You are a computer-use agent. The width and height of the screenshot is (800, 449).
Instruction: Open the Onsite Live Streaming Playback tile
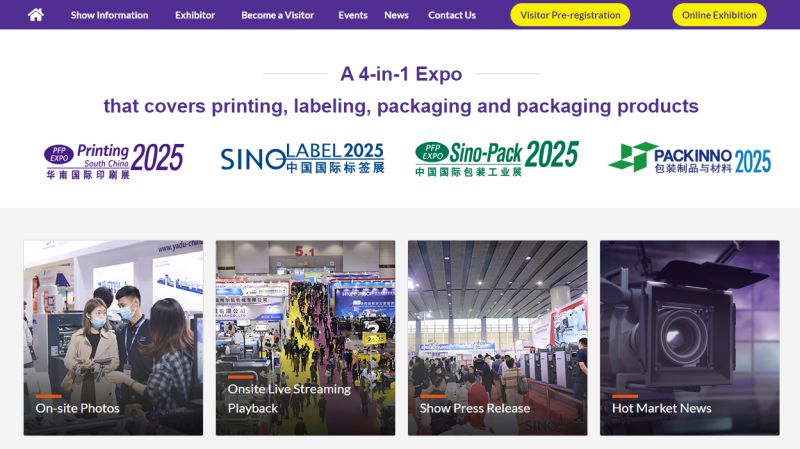click(x=305, y=338)
